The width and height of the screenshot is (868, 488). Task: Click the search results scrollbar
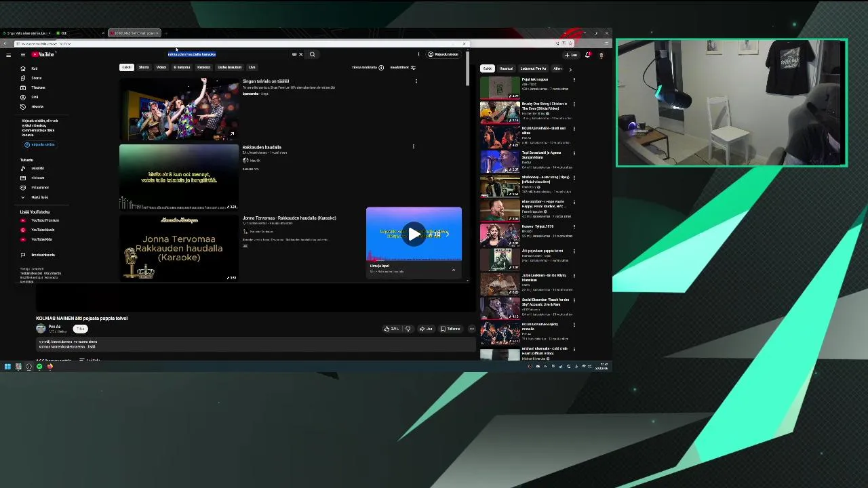(x=467, y=68)
